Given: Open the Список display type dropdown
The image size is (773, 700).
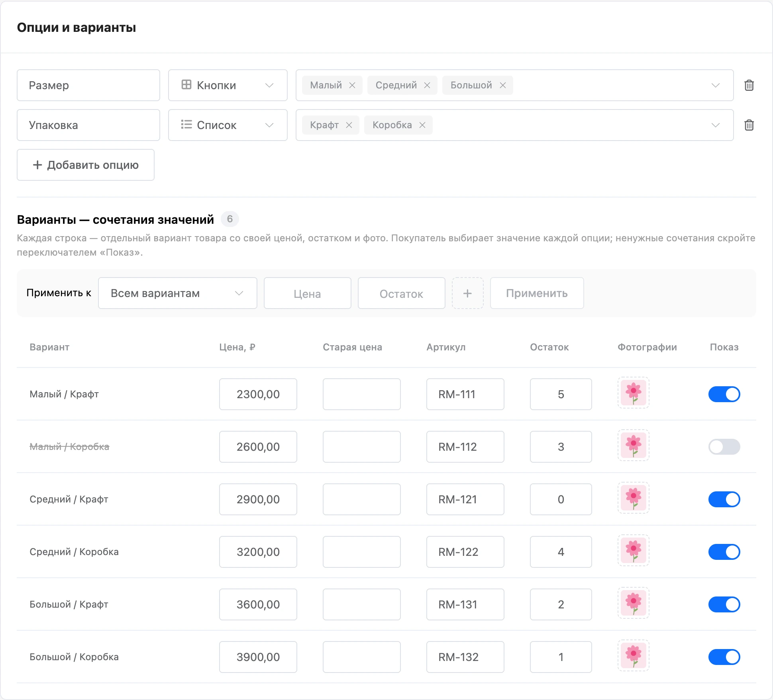Looking at the screenshot, I should 228,125.
